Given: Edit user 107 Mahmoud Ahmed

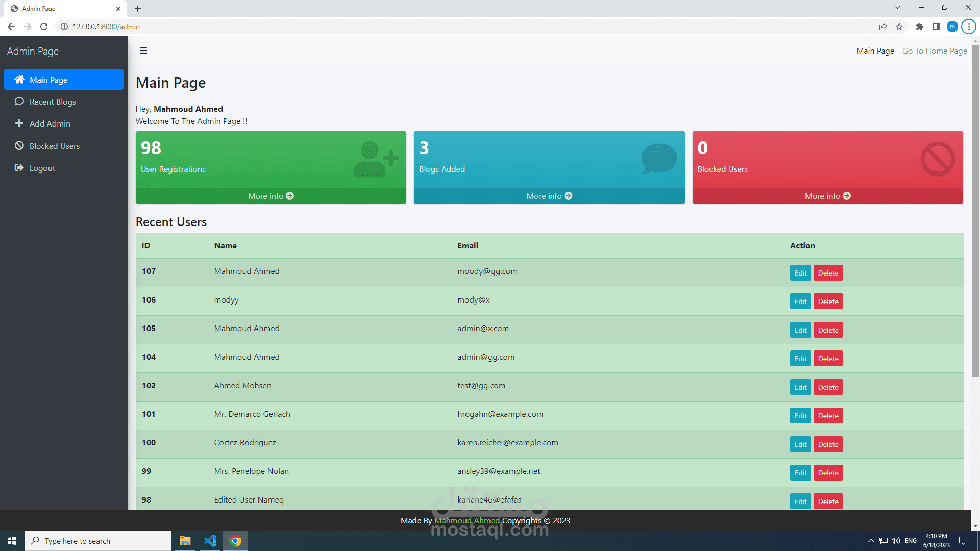Looking at the screenshot, I should pos(800,273).
